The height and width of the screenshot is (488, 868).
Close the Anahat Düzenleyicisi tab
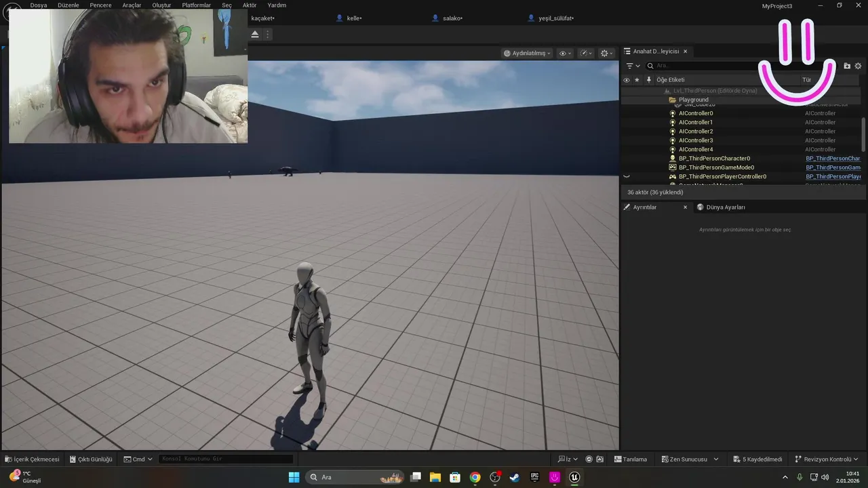click(x=685, y=52)
